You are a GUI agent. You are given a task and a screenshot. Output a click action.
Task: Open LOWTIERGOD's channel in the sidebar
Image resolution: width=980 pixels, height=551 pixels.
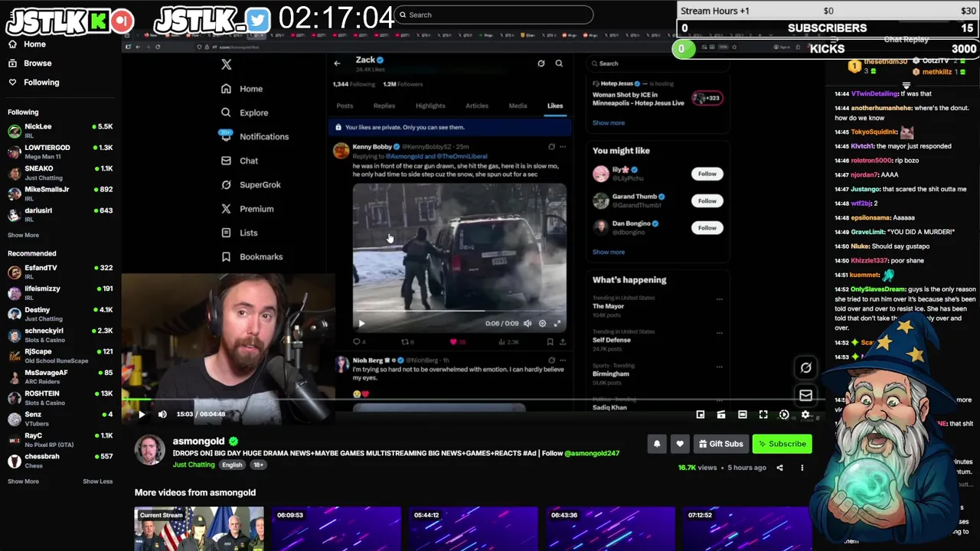click(60, 152)
